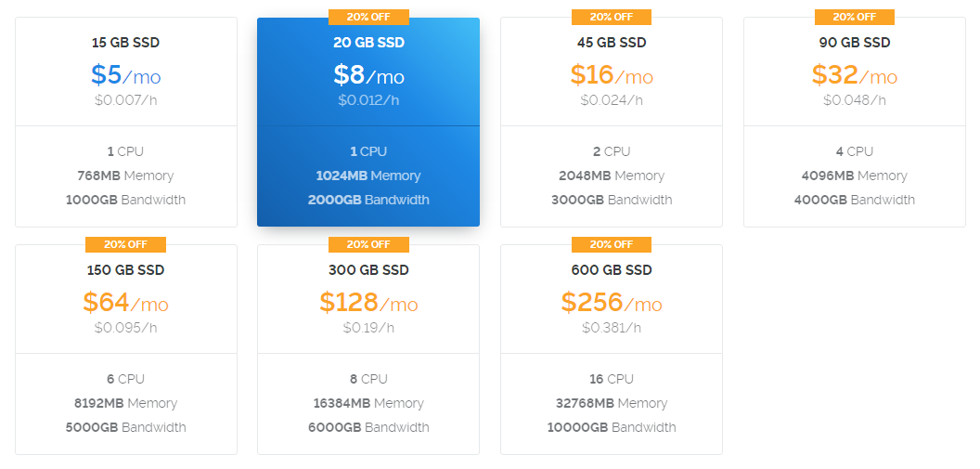
Task: Click the 4000GB Bandwidth spec line
Action: 855,200
